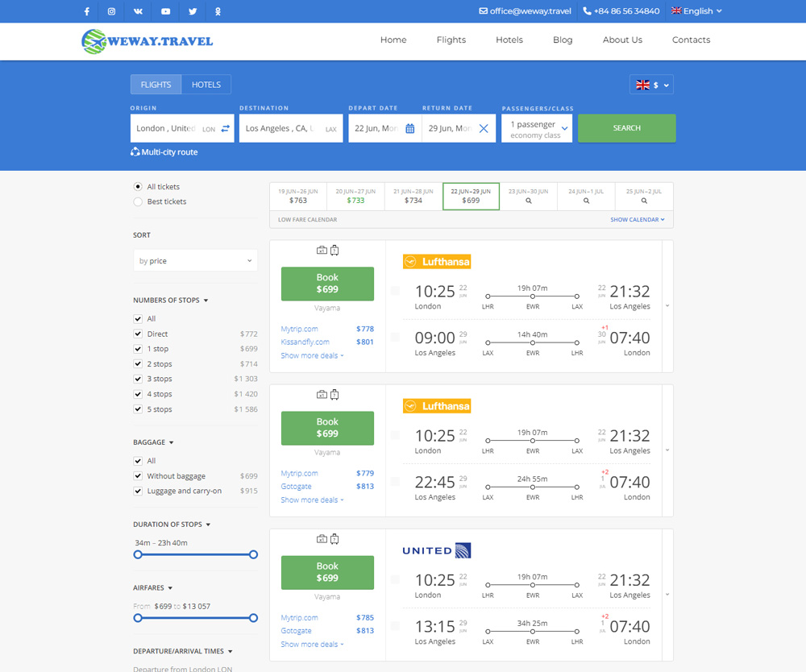Open the Facebook social icon
The width and height of the screenshot is (806, 672).
tap(87, 11)
